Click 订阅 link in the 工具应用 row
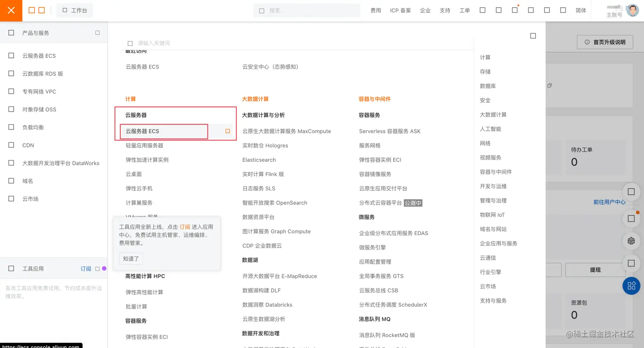Viewport: 644px width, 348px height. [x=86, y=269]
